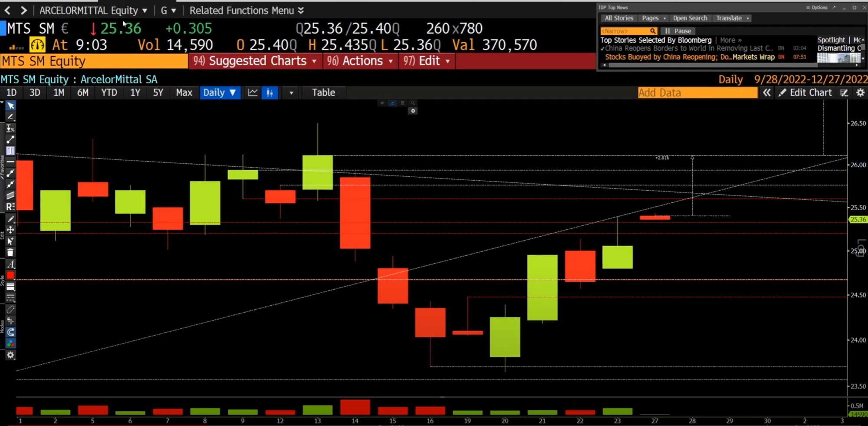This screenshot has width=868, height=426.
Task: Pause the Top News feed
Action: [x=678, y=31]
